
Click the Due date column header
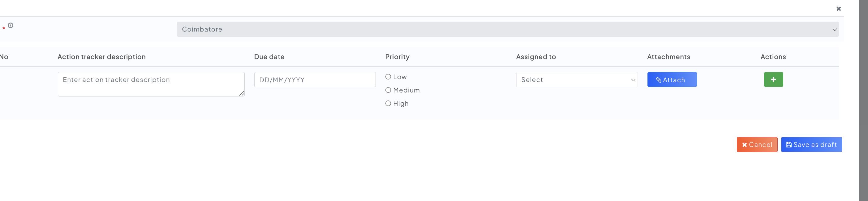tap(269, 57)
